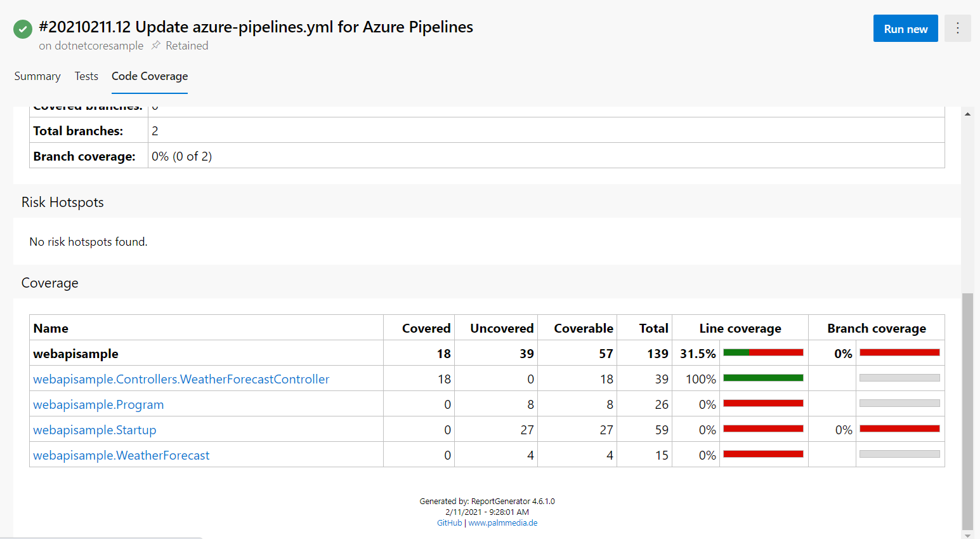This screenshot has height=539, width=980.
Task: Click the Startup row 0% branch coverage value
Action: tap(844, 430)
